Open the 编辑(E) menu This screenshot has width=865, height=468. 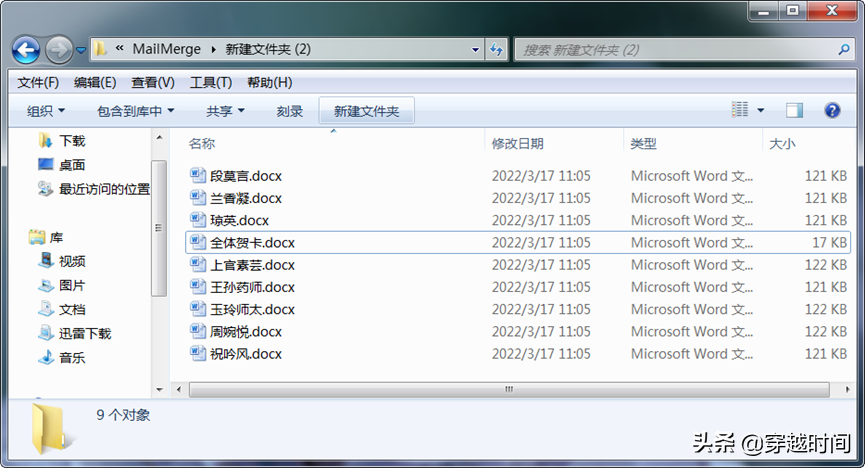[x=95, y=83]
